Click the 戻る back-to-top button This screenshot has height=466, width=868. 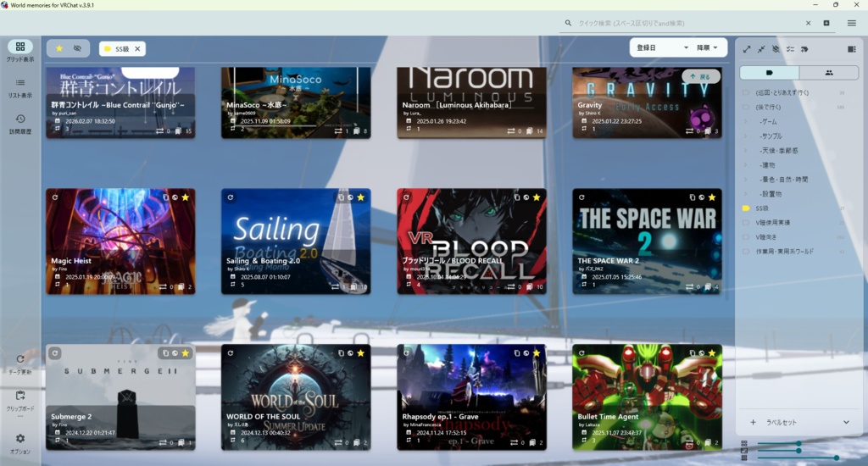tap(701, 76)
